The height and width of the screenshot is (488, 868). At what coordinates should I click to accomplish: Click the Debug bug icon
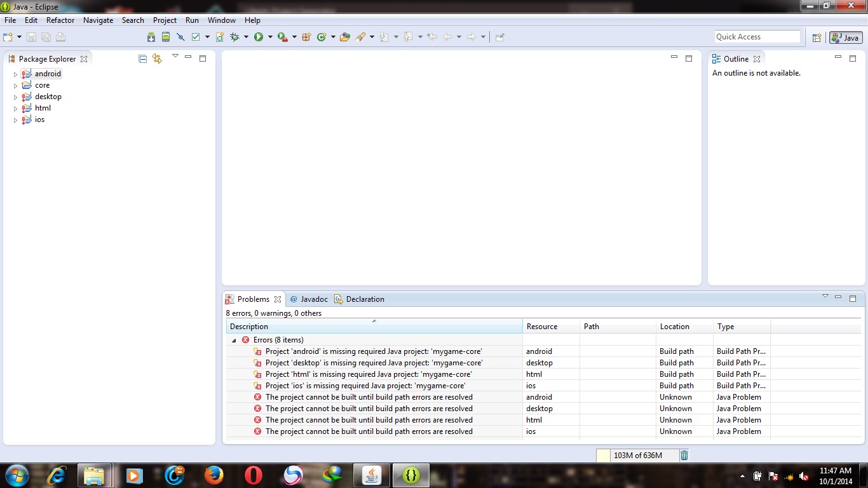[234, 37]
